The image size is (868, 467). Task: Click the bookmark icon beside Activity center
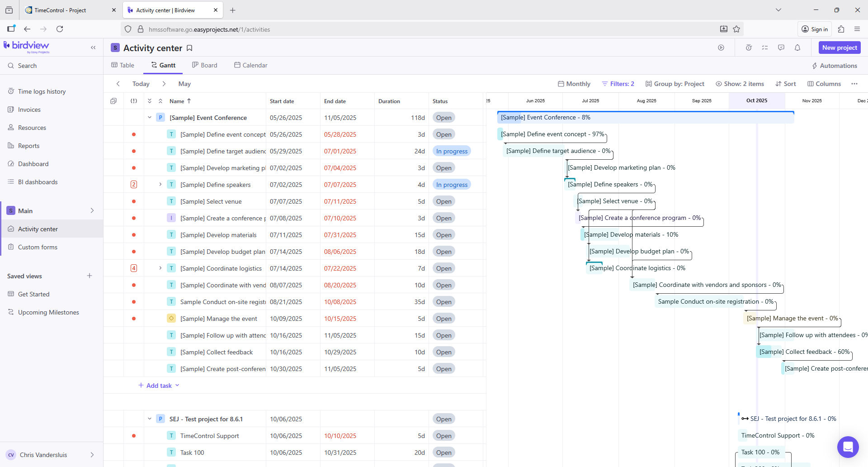(189, 48)
